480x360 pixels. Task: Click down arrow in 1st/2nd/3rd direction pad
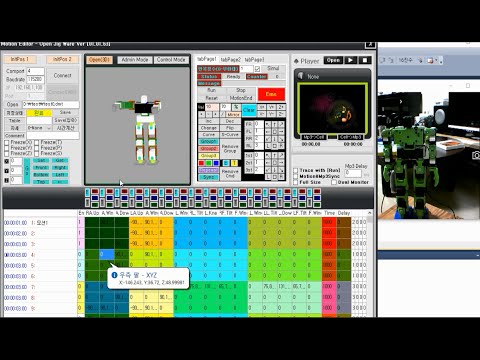(275, 170)
